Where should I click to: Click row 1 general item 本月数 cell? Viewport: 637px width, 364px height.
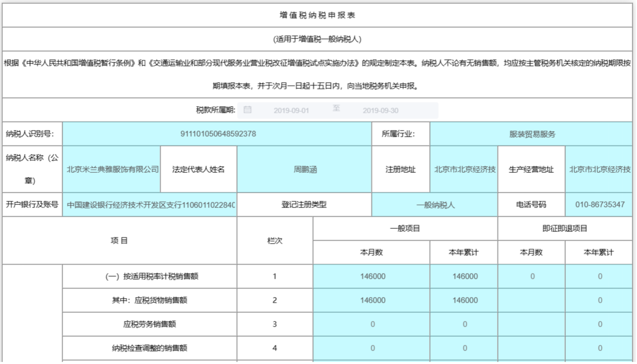click(x=372, y=276)
